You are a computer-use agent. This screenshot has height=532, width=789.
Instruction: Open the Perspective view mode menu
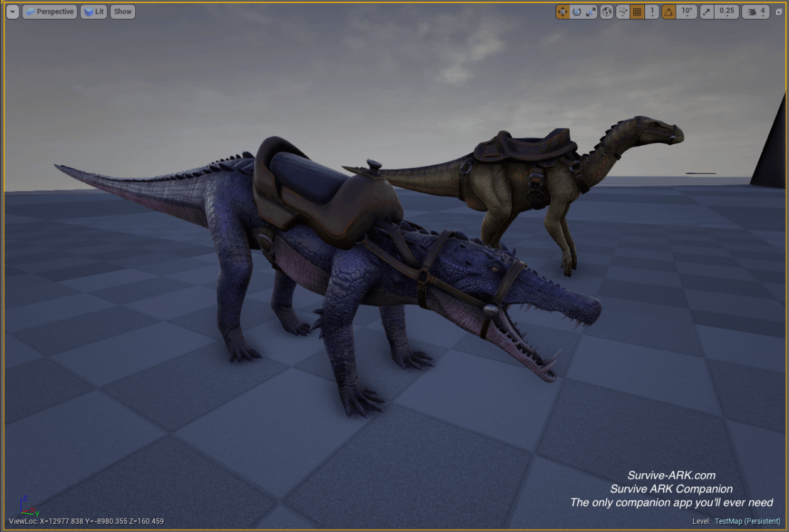(50, 11)
